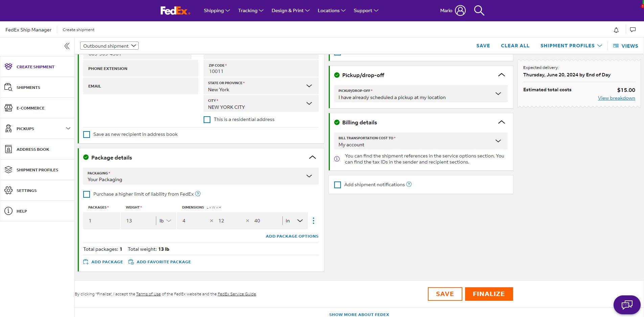Viewport: 644px width, 317px height.
Task: Enable 'Add shipment notifications' checkbox
Action: pyautogui.click(x=338, y=185)
